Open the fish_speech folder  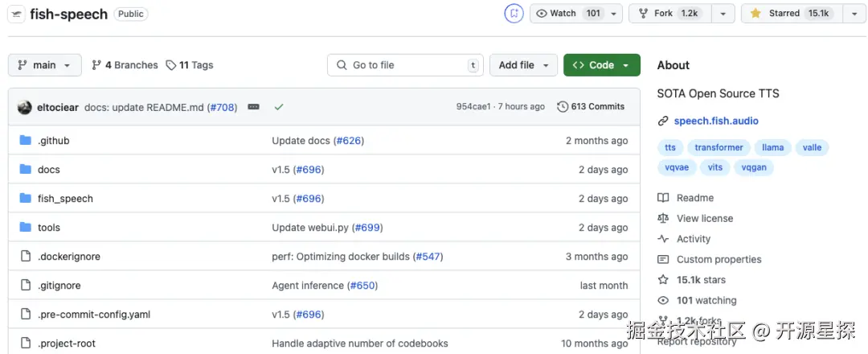[x=65, y=199]
